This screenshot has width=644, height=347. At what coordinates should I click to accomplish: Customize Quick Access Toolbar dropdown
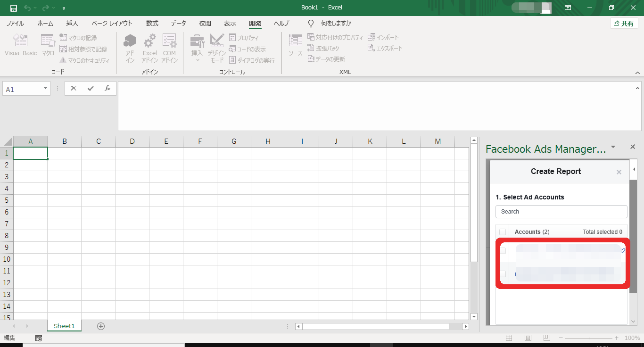64,8
